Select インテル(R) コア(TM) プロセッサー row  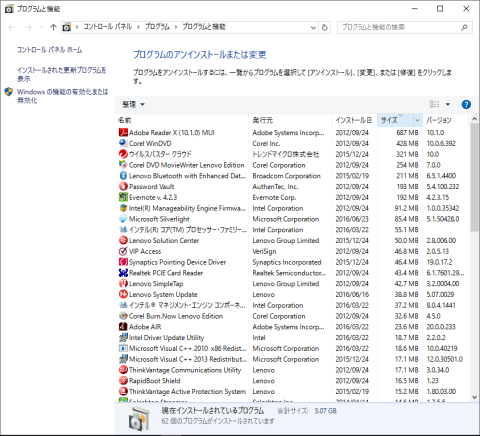(292, 230)
